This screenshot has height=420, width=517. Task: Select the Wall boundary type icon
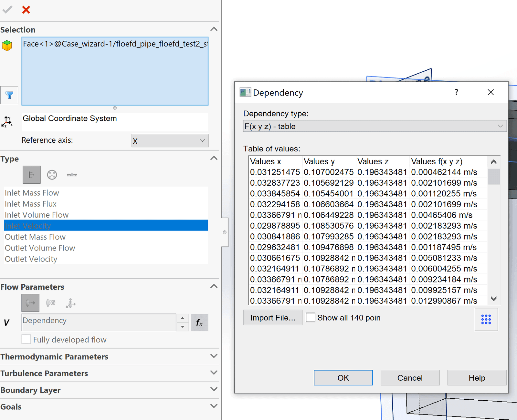72,175
